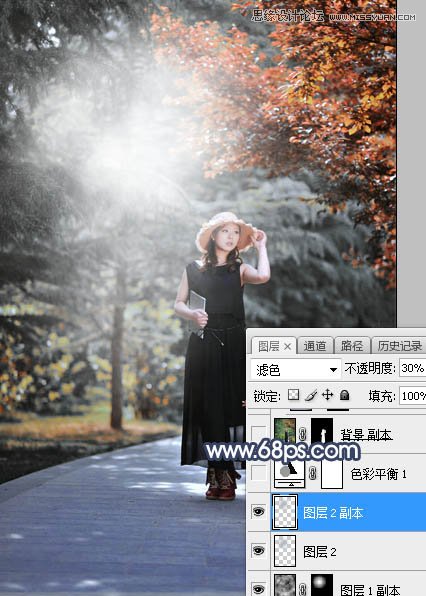Show the hidden 背景 副本 layer
The height and width of the screenshot is (596, 426).
[258, 433]
